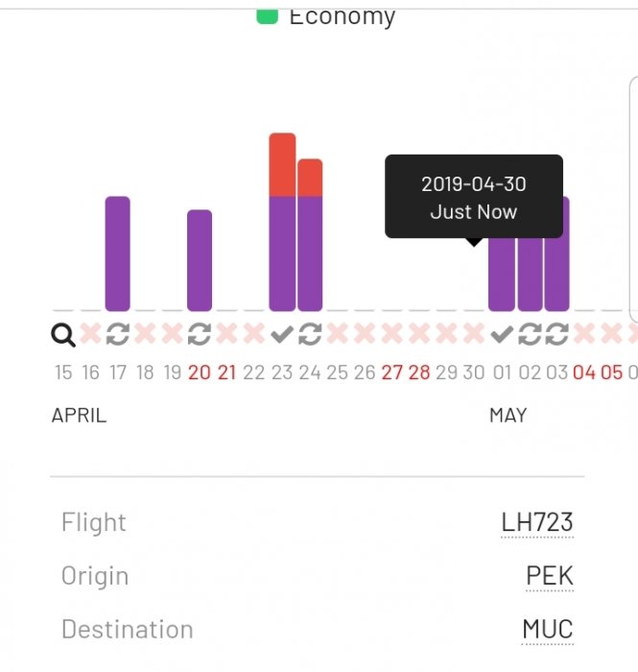
Task: Select the purple bar for April 17
Action: 117,253
